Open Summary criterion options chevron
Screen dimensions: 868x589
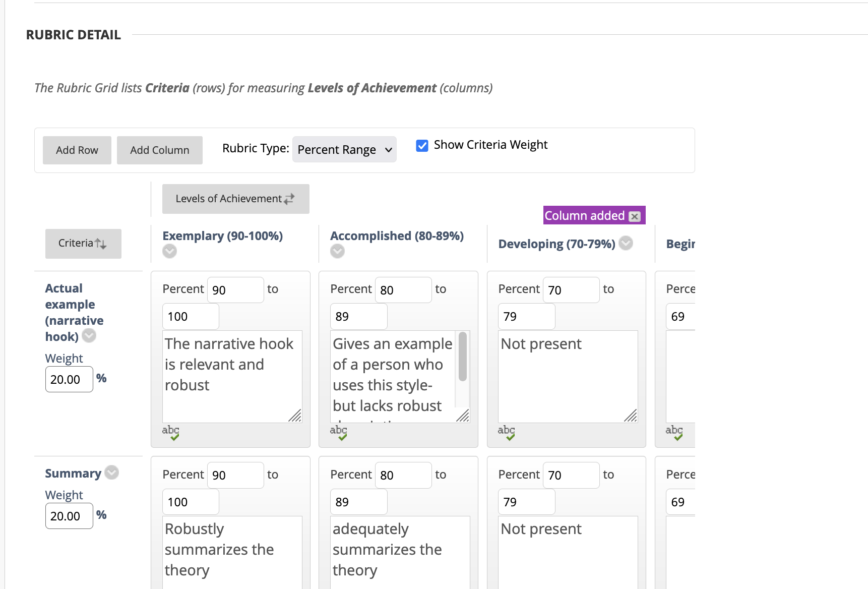click(x=111, y=473)
